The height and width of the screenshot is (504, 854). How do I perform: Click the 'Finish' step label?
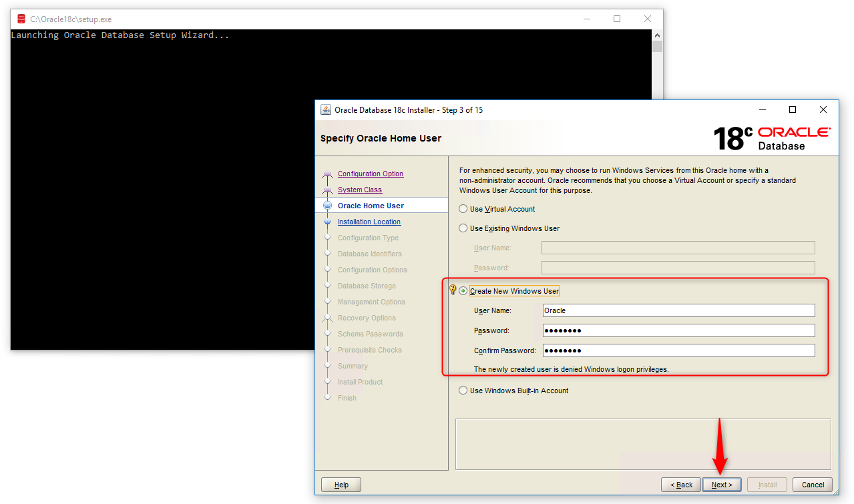click(x=347, y=398)
